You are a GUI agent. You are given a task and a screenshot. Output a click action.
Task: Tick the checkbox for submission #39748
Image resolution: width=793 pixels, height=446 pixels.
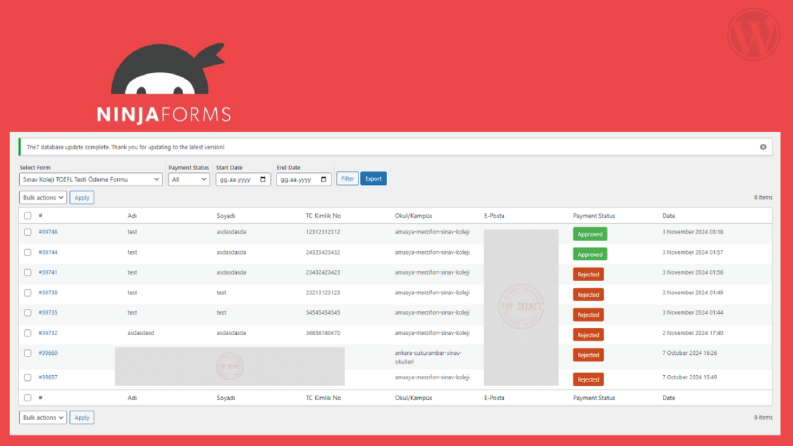[28, 232]
